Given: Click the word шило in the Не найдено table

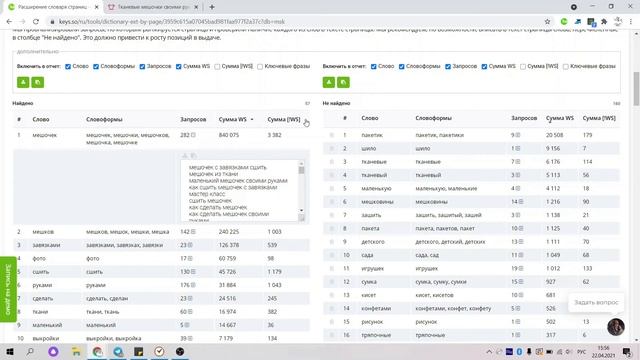Looking at the screenshot, I should [x=368, y=149].
